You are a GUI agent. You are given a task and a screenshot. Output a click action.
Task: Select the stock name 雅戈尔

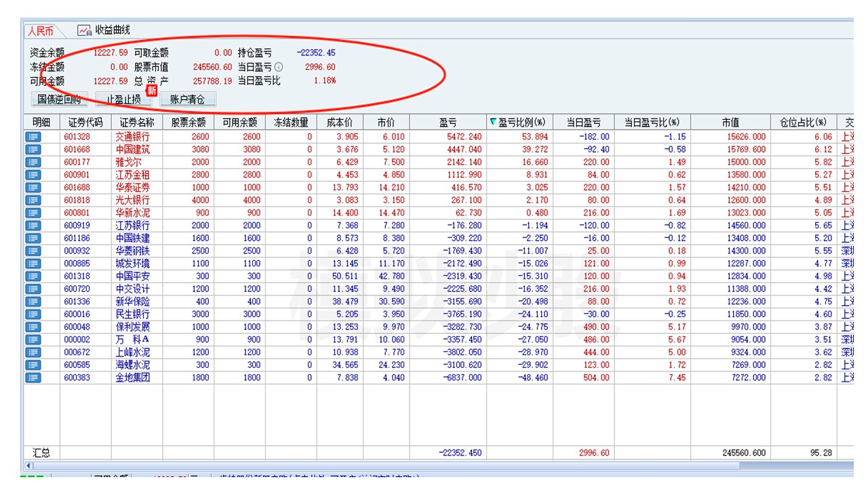point(128,163)
